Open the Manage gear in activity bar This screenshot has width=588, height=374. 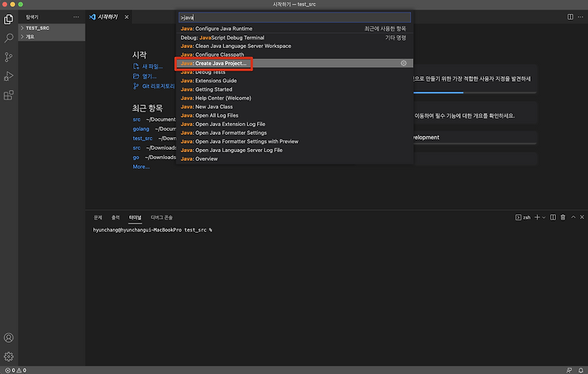pos(9,357)
